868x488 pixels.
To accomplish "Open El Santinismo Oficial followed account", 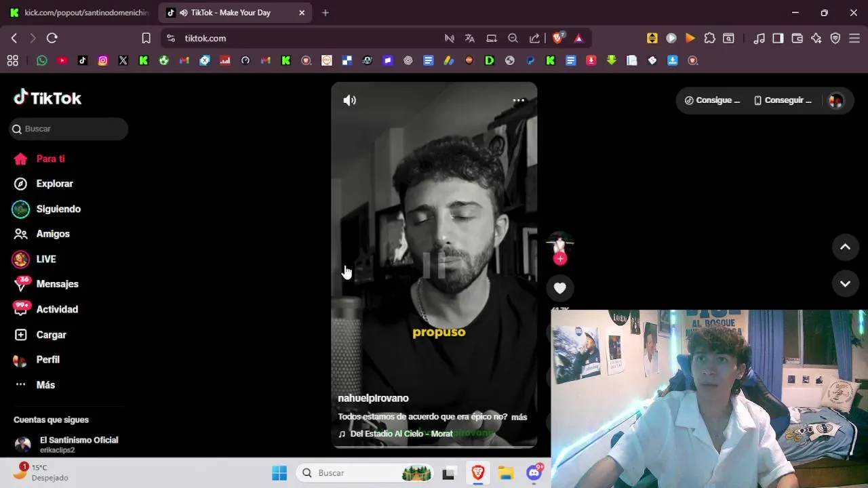I will coord(66,445).
